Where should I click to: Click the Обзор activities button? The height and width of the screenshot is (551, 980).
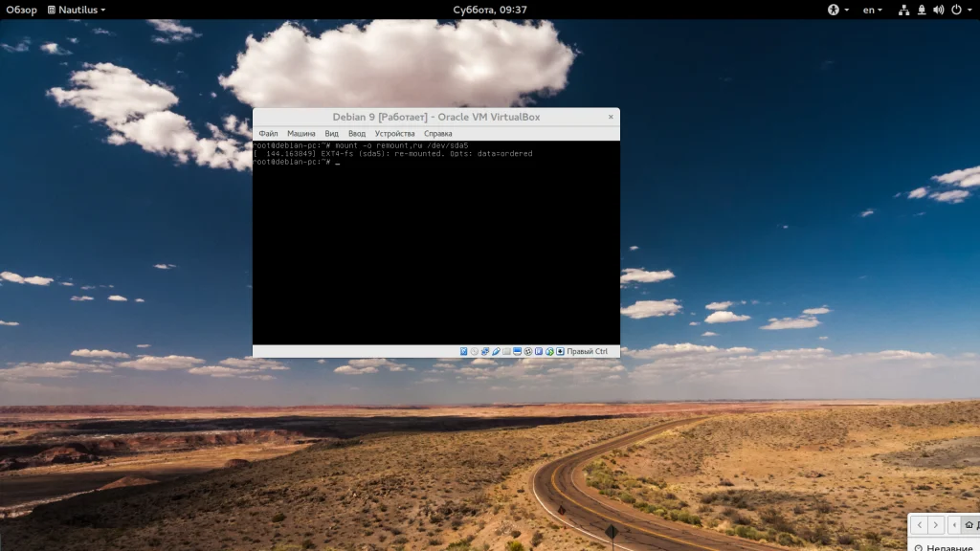(x=21, y=10)
